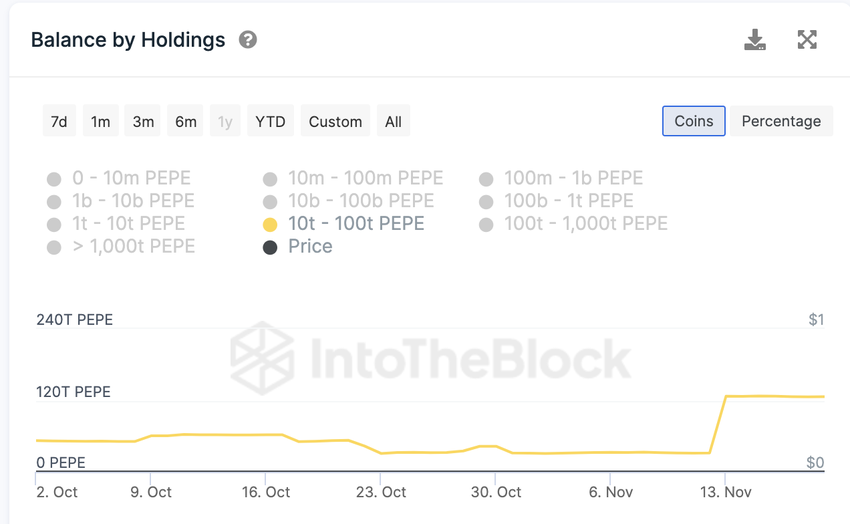Select the YTD range
This screenshot has width=850, height=524.
click(x=270, y=122)
